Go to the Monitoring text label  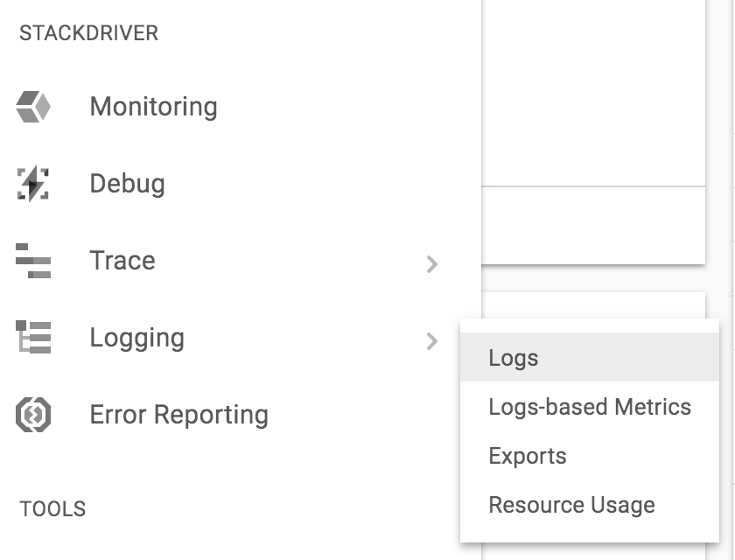pyautogui.click(x=153, y=107)
